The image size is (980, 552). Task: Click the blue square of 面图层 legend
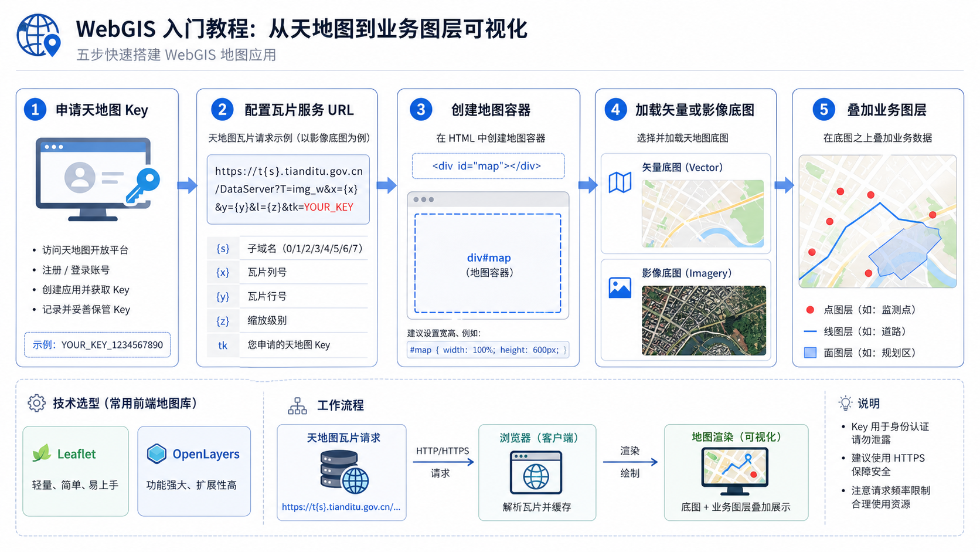pos(810,353)
